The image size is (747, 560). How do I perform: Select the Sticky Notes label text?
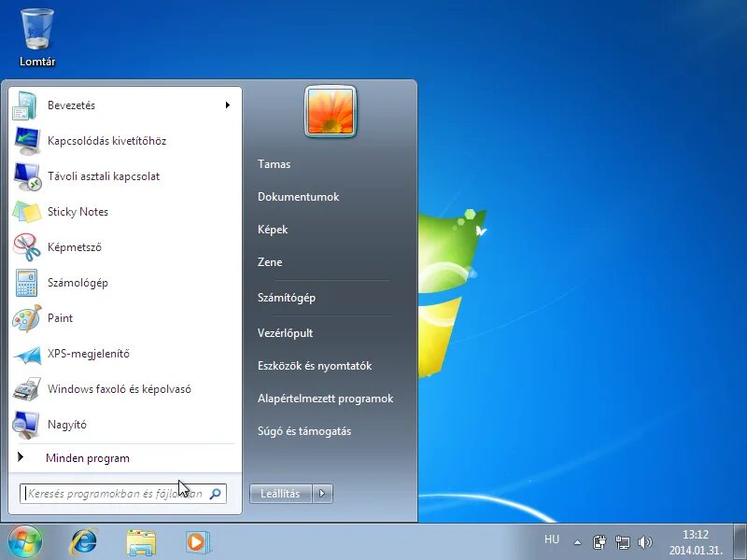pyautogui.click(x=78, y=212)
